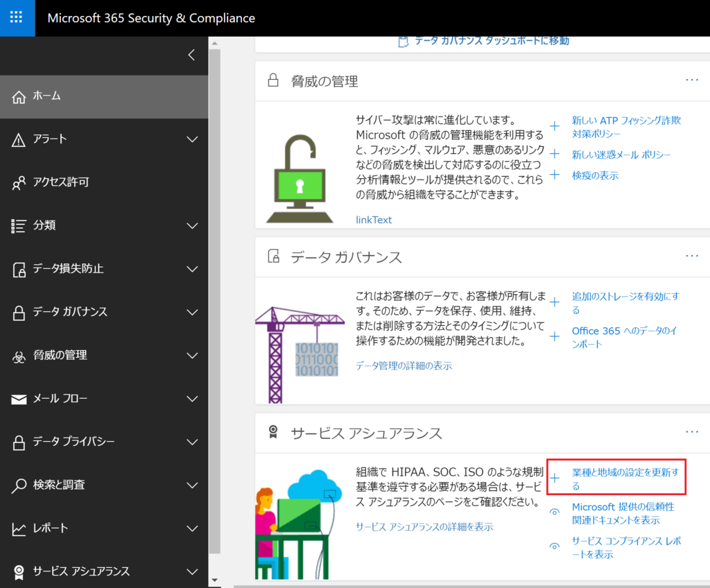
Task: Open アクセス許可 in the sidebar
Action: coord(104,182)
